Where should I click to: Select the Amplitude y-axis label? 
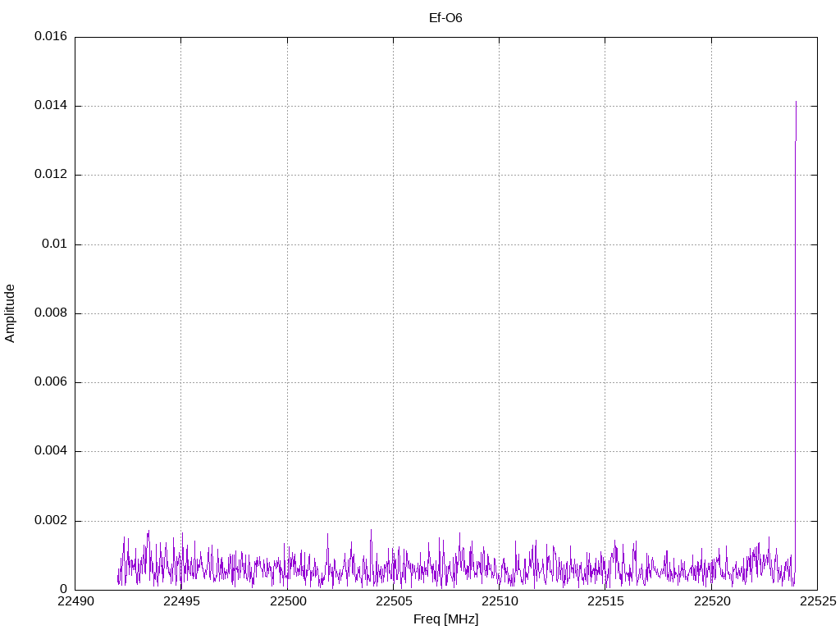[x=10, y=313]
